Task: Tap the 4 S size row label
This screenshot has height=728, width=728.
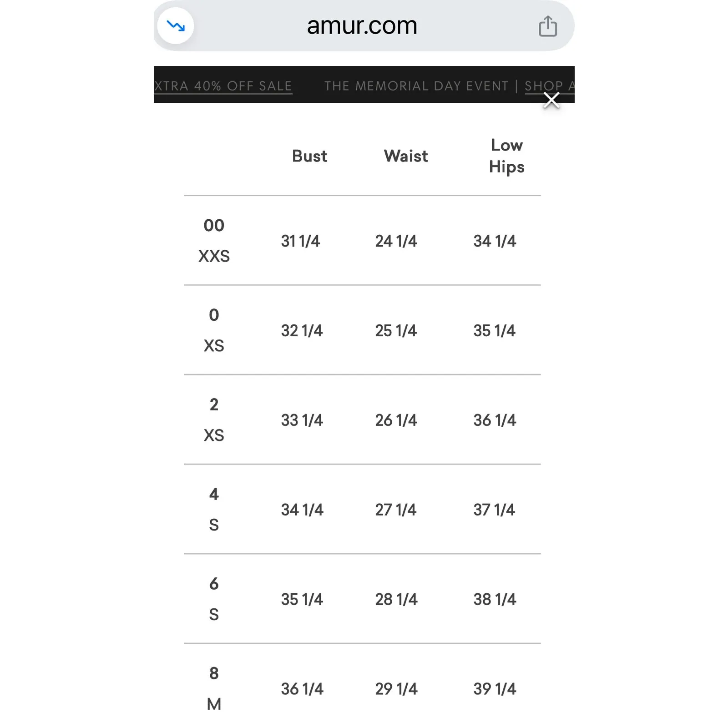Action: pos(214,510)
